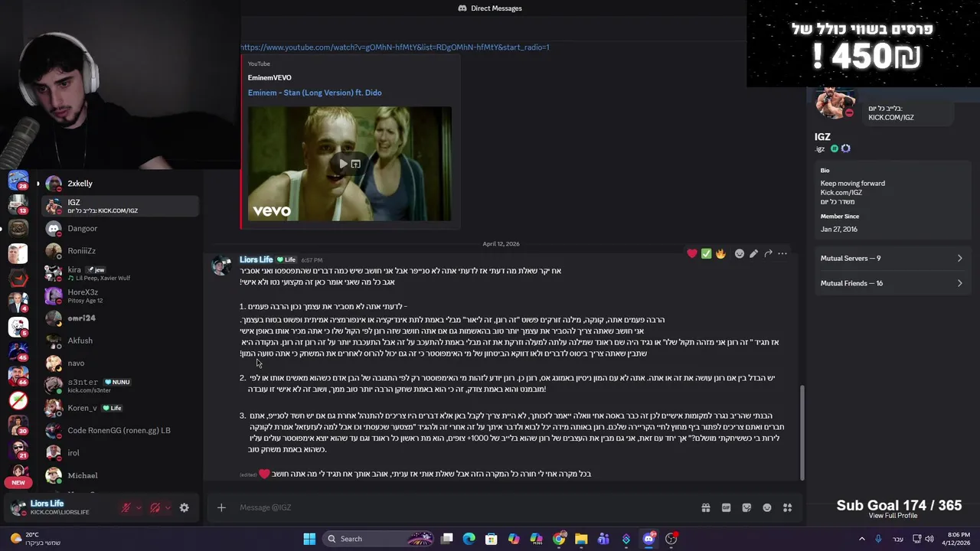The height and width of the screenshot is (551, 980).
Task: Select the IGZ conversation
Action: pyautogui.click(x=119, y=206)
